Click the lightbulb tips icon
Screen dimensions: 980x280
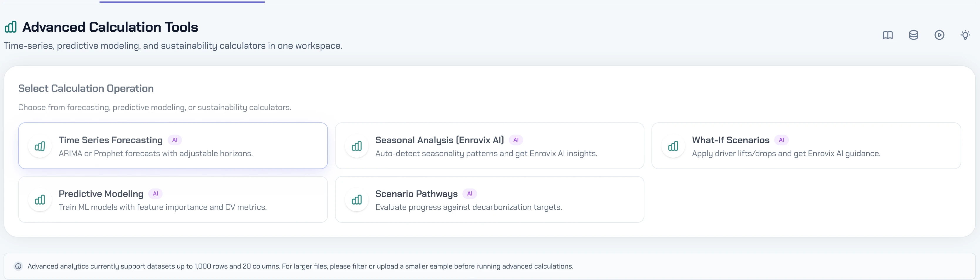[x=965, y=35]
